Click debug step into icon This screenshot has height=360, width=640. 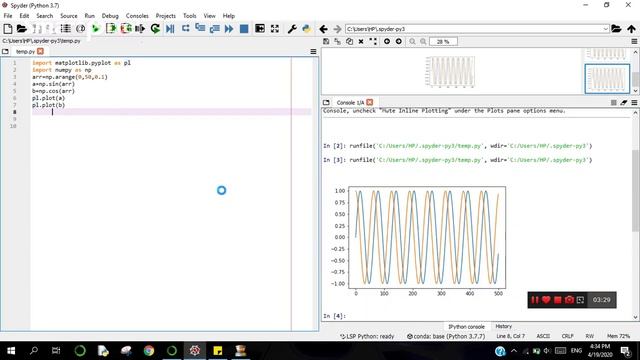(x=200, y=29)
